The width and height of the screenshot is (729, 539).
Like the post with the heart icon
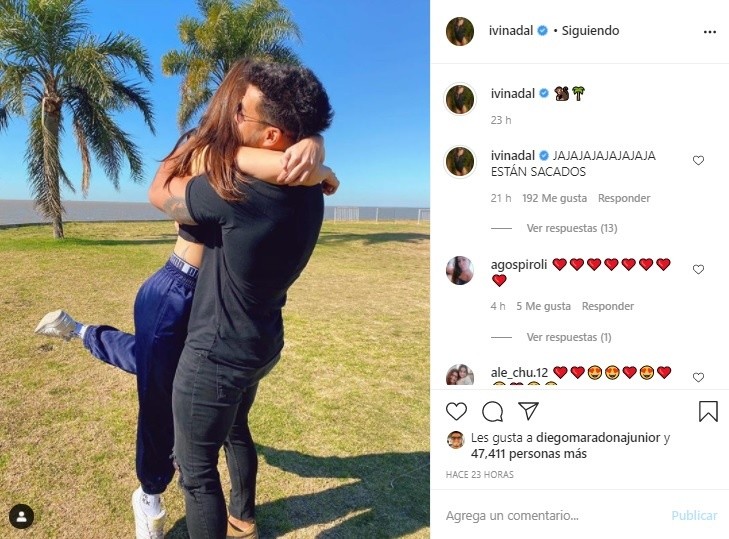click(456, 412)
